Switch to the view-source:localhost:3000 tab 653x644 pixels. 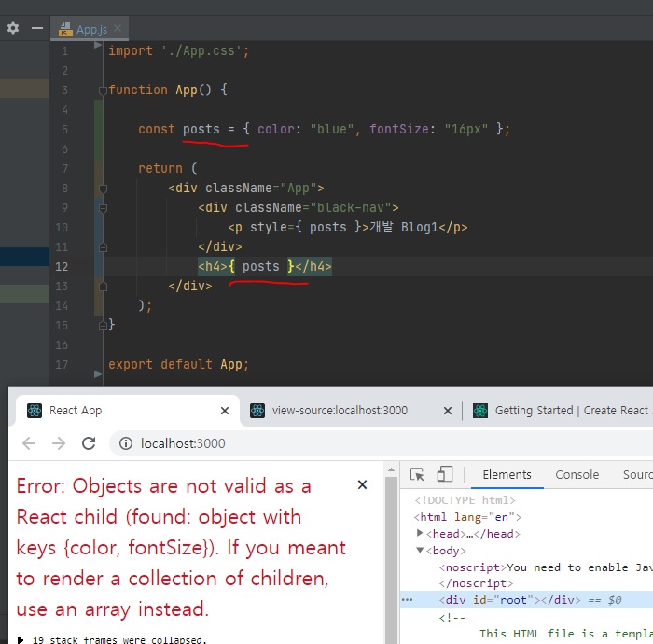click(x=340, y=411)
